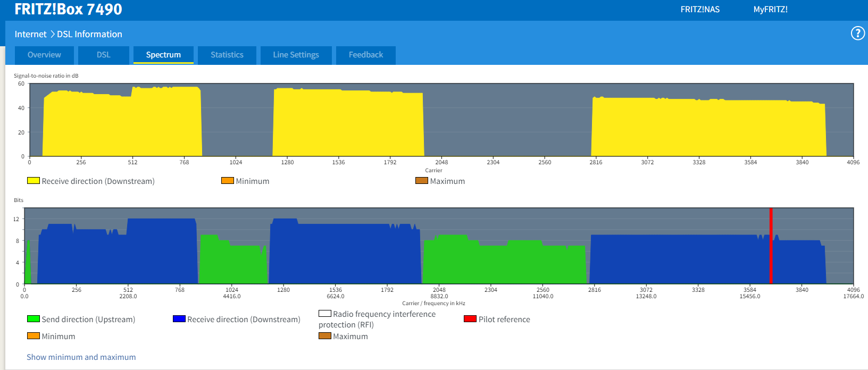The width and height of the screenshot is (868, 370).
Task: Open the Feedback tab
Action: pos(365,55)
